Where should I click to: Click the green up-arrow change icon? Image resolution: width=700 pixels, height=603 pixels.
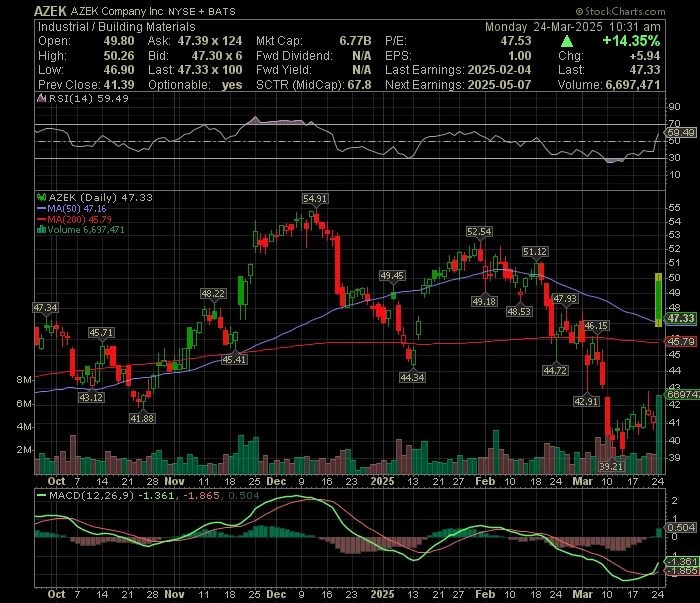click(x=567, y=42)
